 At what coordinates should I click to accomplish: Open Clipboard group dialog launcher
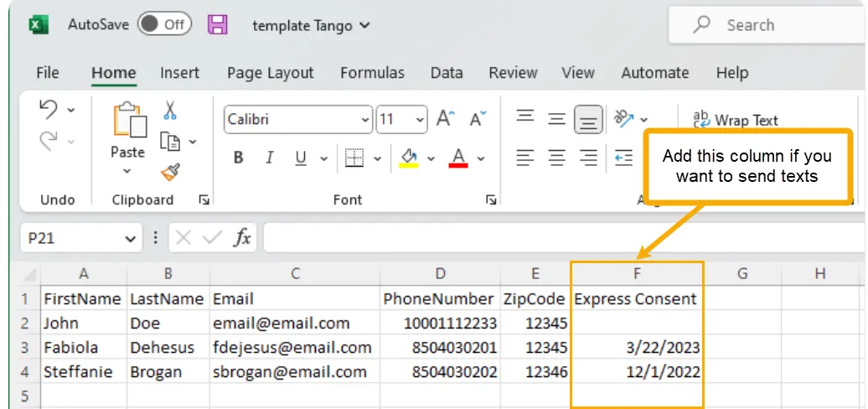point(204,200)
